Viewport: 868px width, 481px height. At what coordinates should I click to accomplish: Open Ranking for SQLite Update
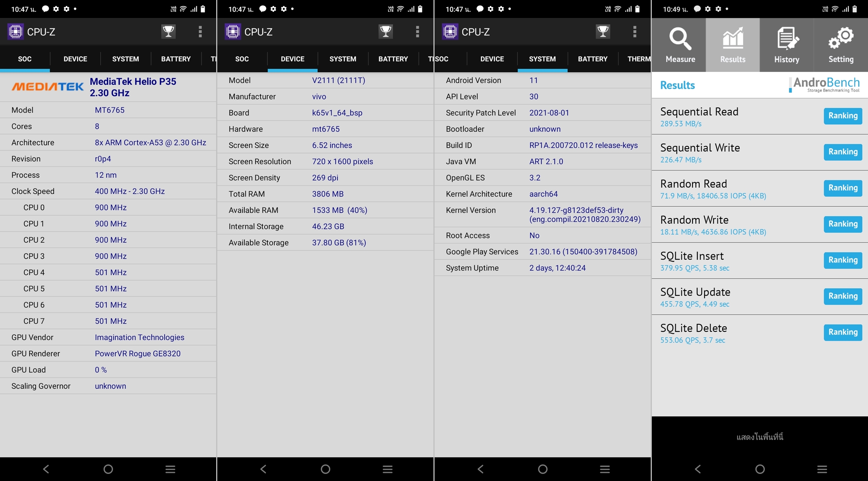click(843, 296)
